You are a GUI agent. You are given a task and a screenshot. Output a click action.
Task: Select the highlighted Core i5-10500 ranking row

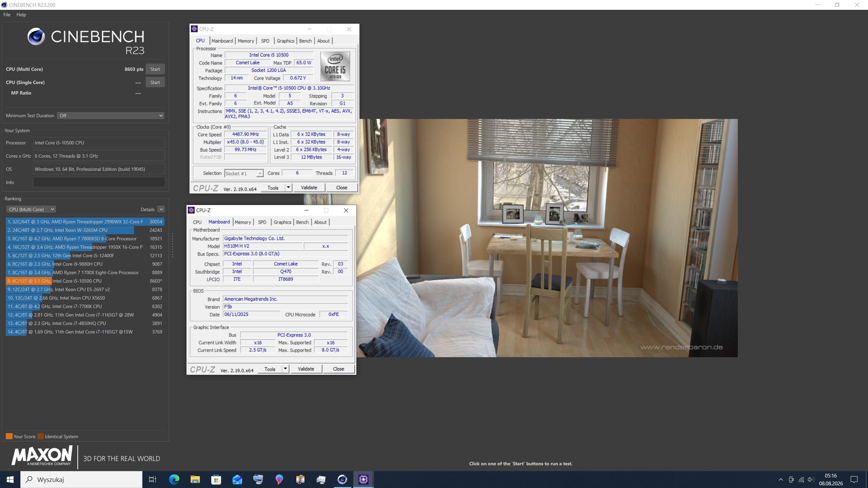(85, 281)
